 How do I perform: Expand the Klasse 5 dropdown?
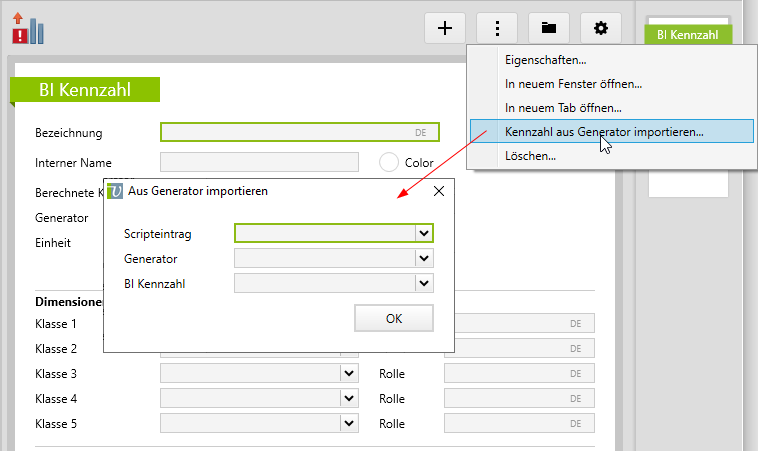349,424
